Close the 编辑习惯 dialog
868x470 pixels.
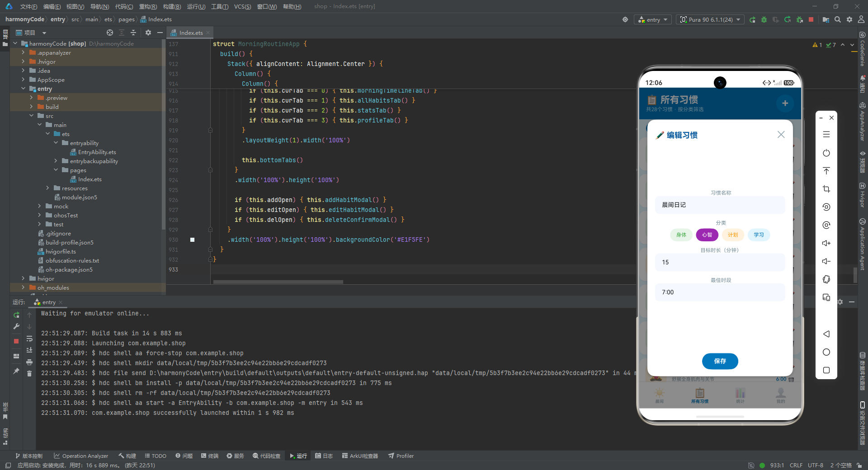pyautogui.click(x=781, y=135)
